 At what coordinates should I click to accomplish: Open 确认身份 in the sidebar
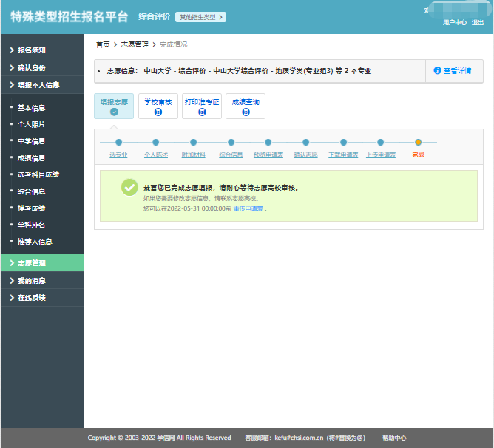tap(43, 68)
